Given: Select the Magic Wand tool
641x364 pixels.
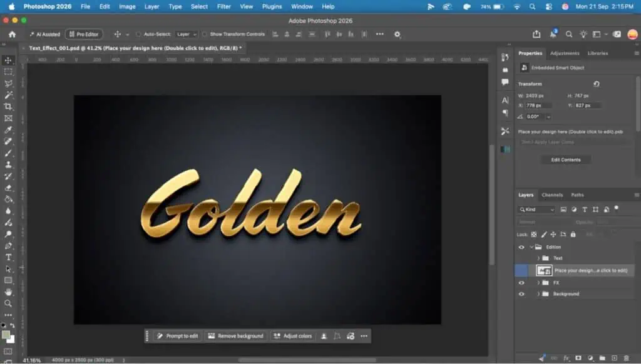Looking at the screenshot, I should click(x=8, y=95).
